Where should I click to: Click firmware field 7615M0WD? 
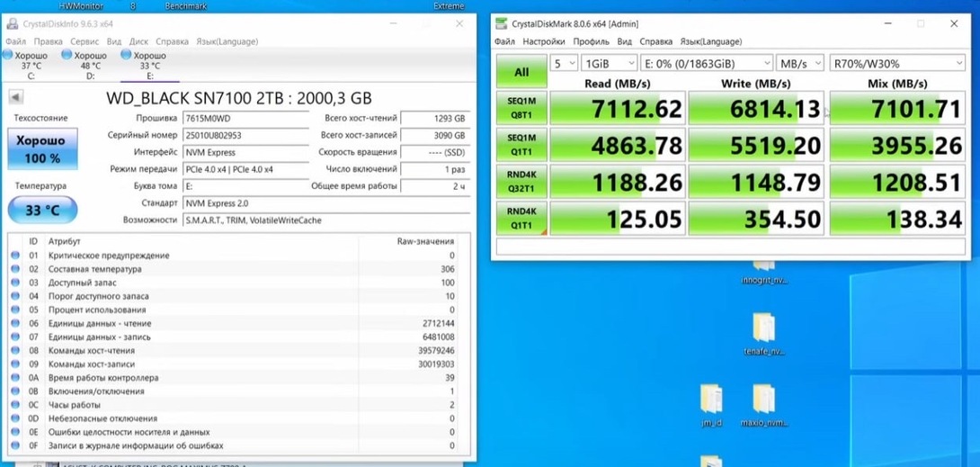pos(245,118)
